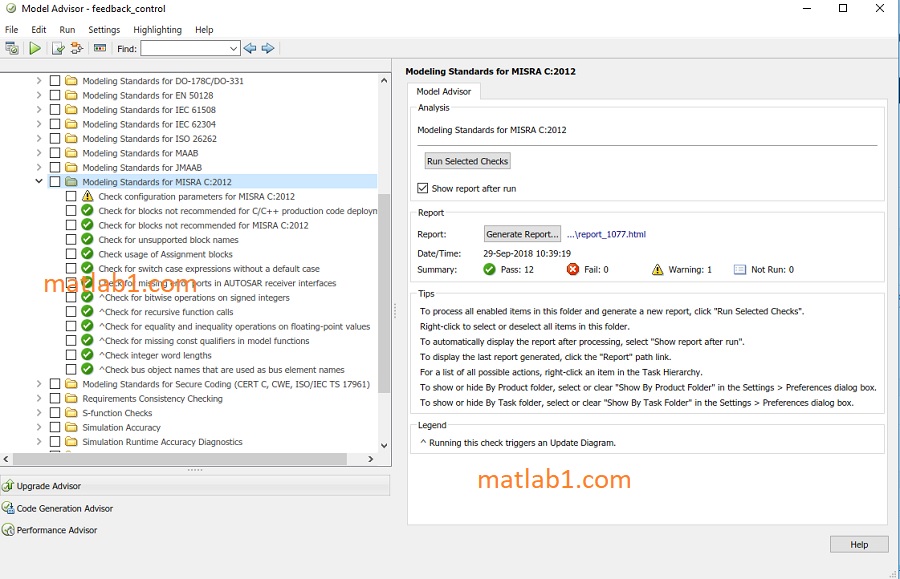900x579 pixels.
Task: Expand Modeling Standards for ISO 26262 folder
Action: point(38,138)
